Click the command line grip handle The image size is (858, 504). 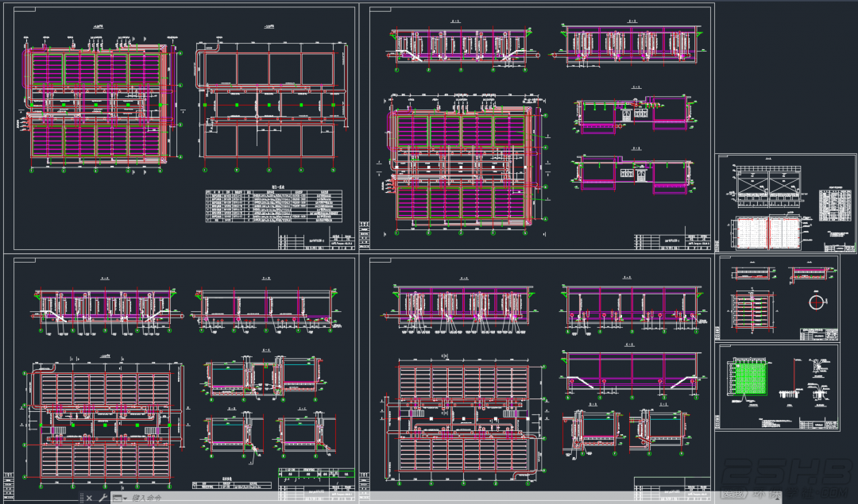82,498
